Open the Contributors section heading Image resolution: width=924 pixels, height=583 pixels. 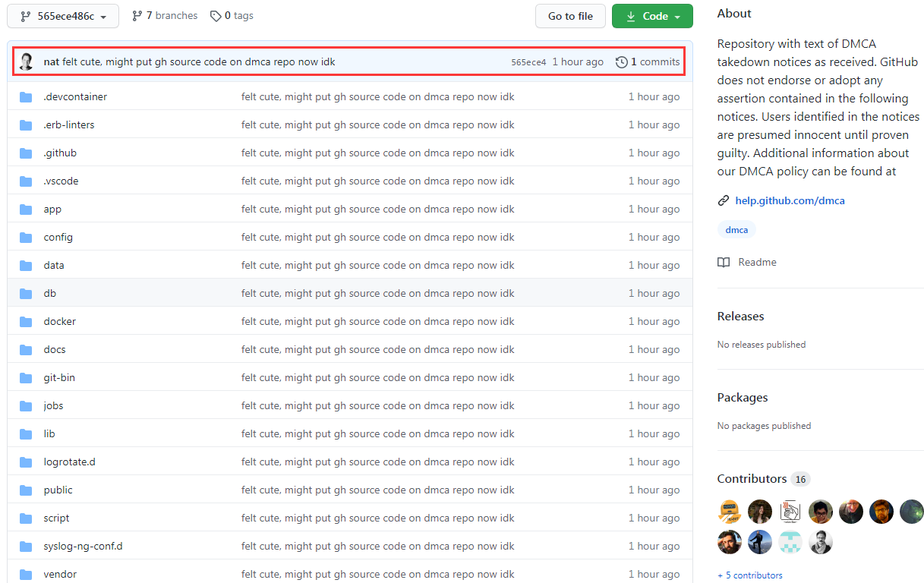[752, 479]
